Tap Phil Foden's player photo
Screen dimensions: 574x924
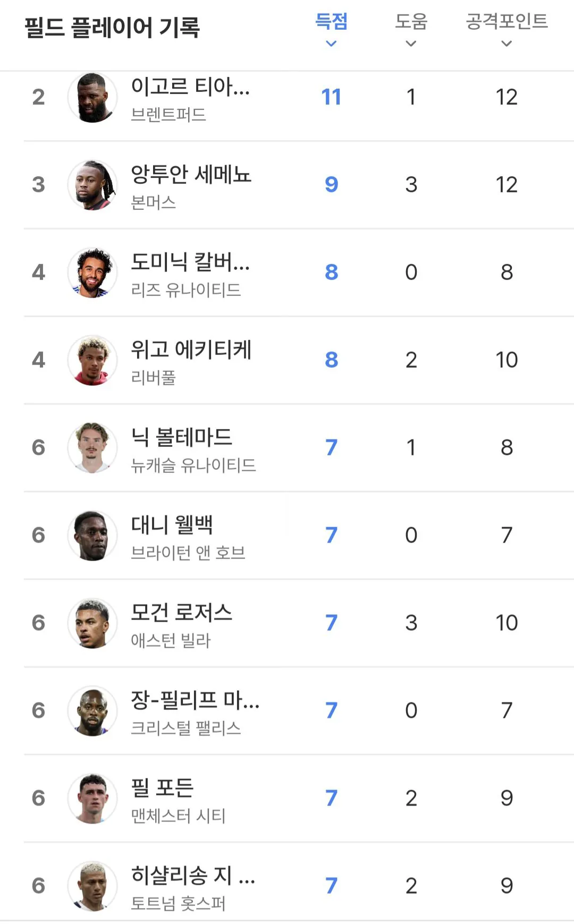(92, 799)
